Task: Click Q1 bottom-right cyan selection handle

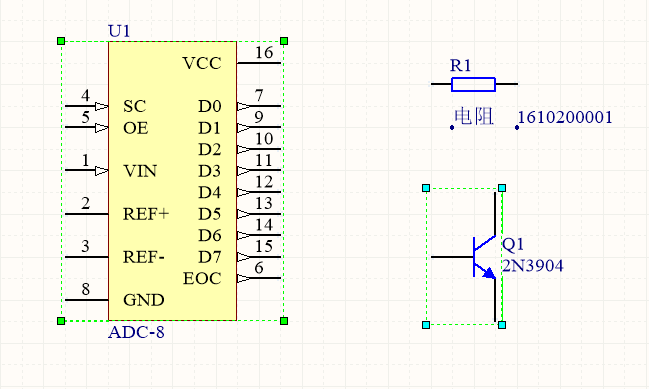Action: 502,325
